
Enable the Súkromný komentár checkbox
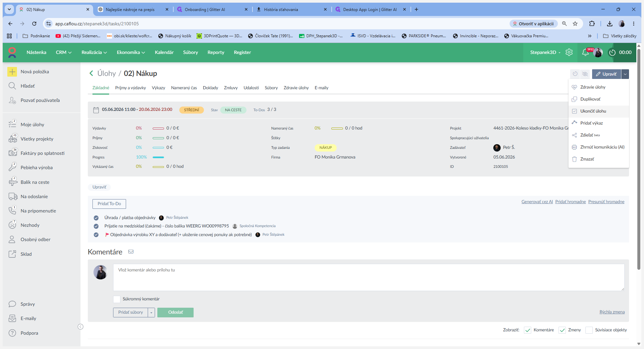(117, 299)
